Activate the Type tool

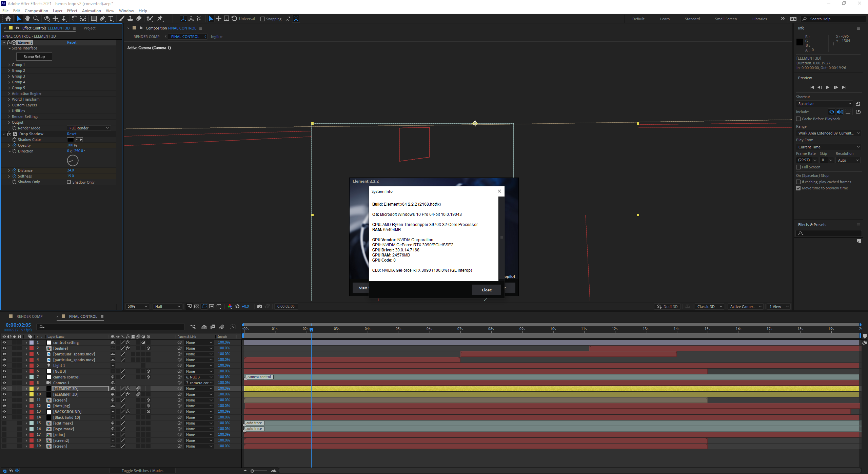111,19
